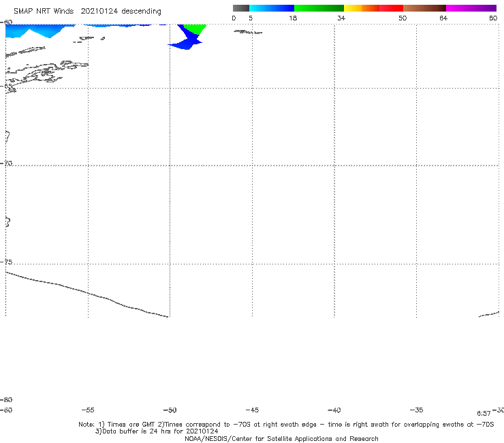Click the red segment of color bar
Viewport: 504px width, 443px height.
click(x=391, y=8)
